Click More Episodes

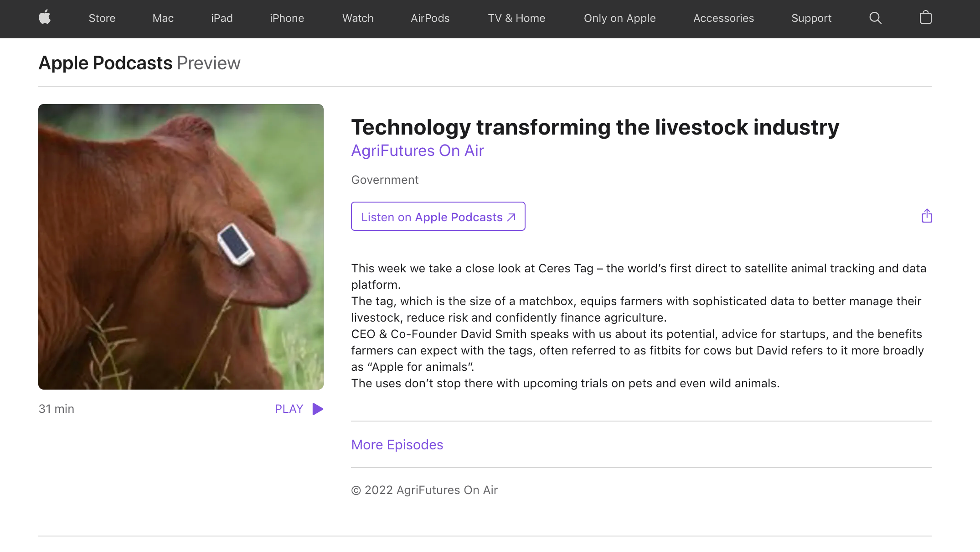click(x=397, y=444)
